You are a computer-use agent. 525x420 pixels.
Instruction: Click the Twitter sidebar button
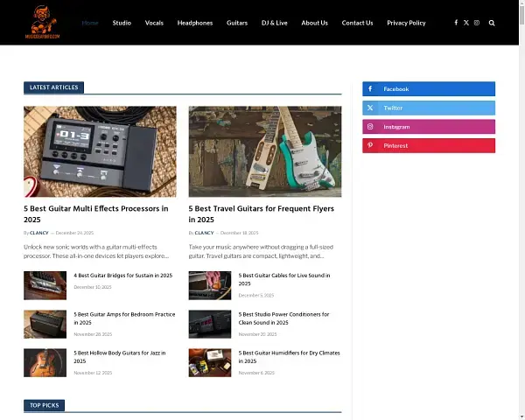[428, 108]
